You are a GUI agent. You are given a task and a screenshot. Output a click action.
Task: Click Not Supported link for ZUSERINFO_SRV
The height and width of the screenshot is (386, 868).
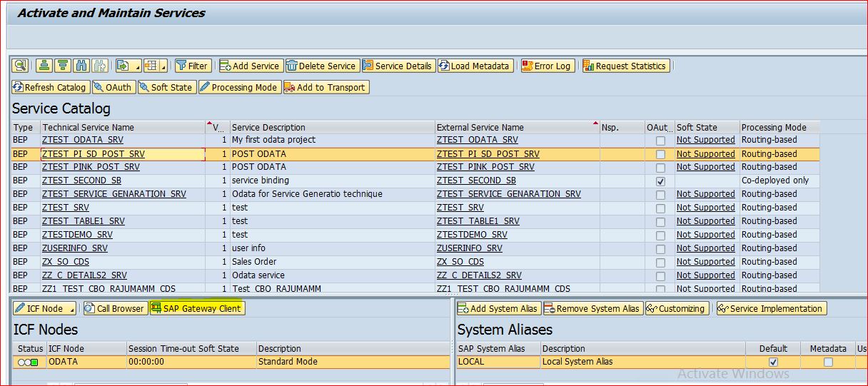coord(705,248)
